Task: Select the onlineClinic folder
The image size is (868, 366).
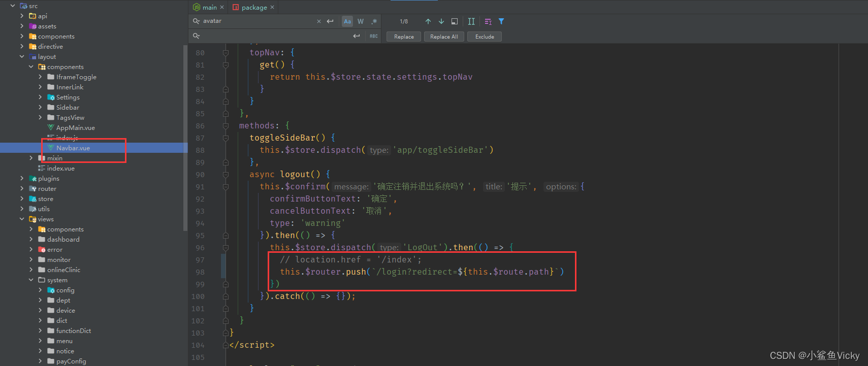Action: (x=63, y=270)
